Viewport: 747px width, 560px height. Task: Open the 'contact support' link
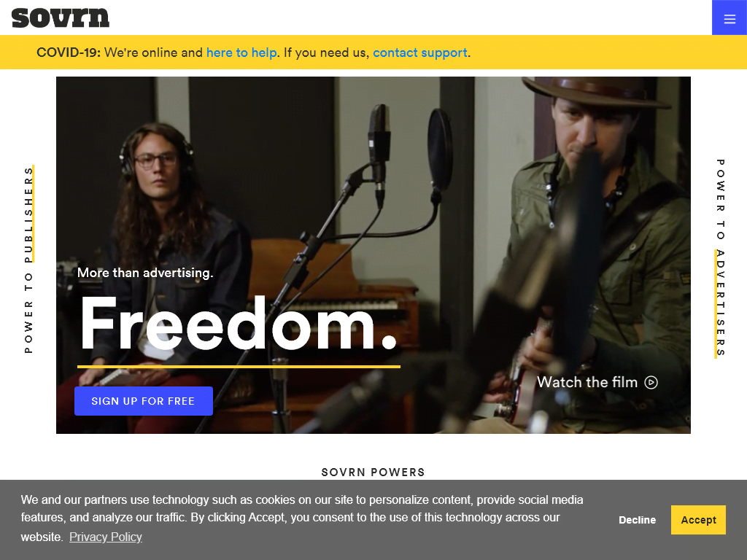click(419, 52)
